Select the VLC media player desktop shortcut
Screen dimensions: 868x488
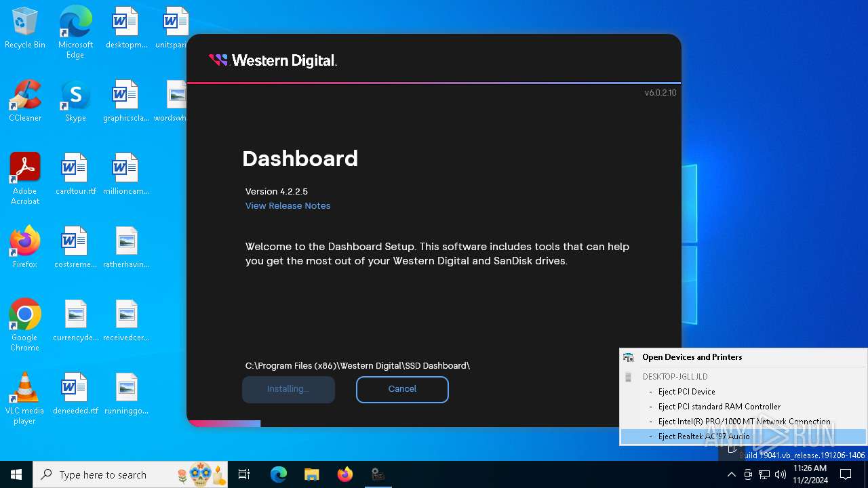pyautogui.click(x=25, y=399)
